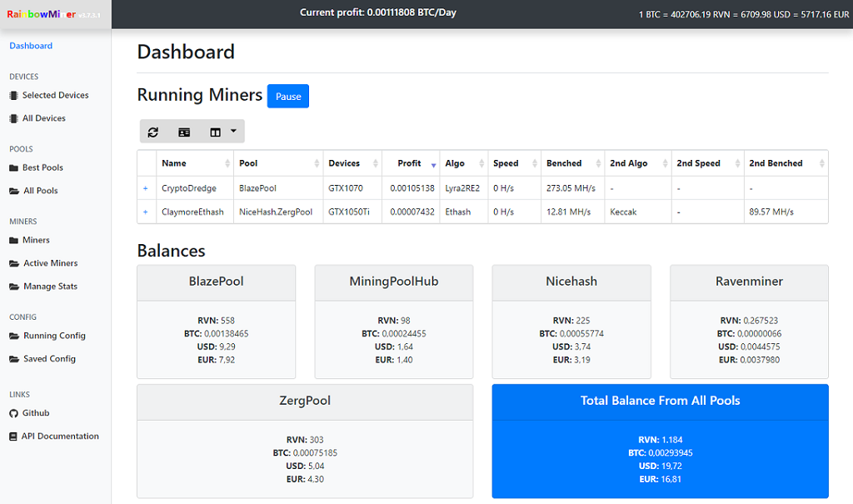
Task: Sort table by Algo column
Action: [464, 163]
